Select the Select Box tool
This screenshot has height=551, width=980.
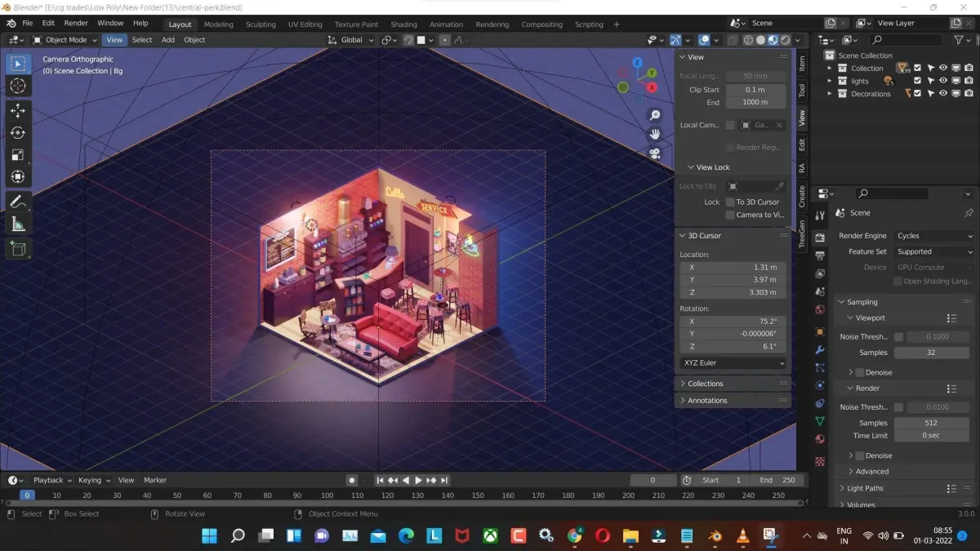tap(18, 64)
